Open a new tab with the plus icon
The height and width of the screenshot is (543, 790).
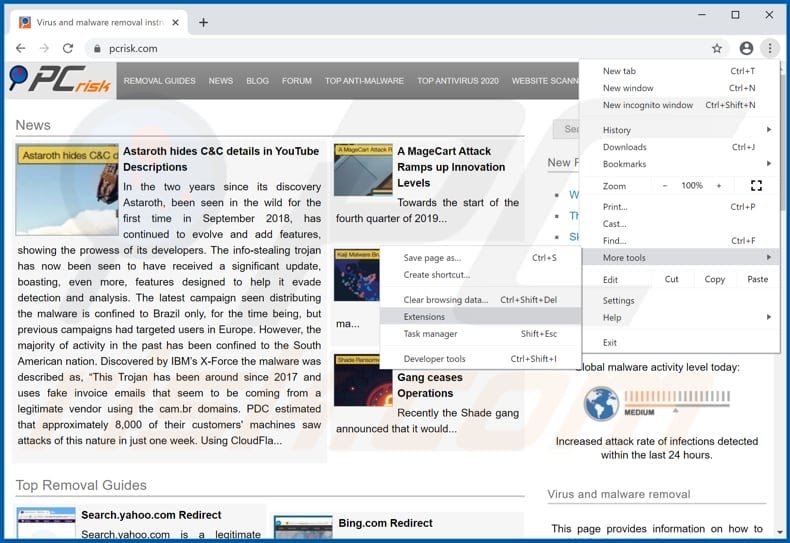point(204,23)
